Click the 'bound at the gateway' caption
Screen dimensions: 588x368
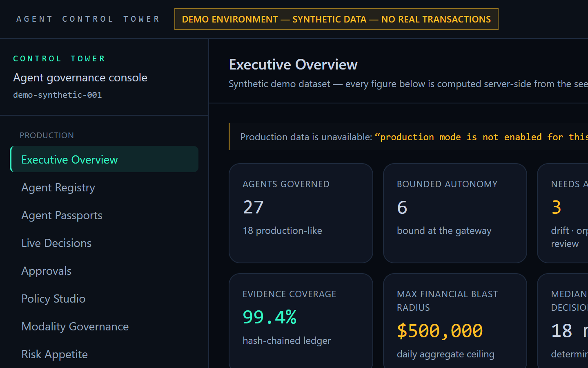tap(444, 231)
